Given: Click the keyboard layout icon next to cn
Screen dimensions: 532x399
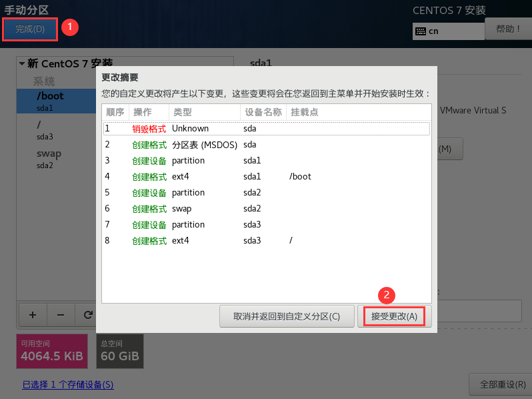Looking at the screenshot, I should coord(421,31).
